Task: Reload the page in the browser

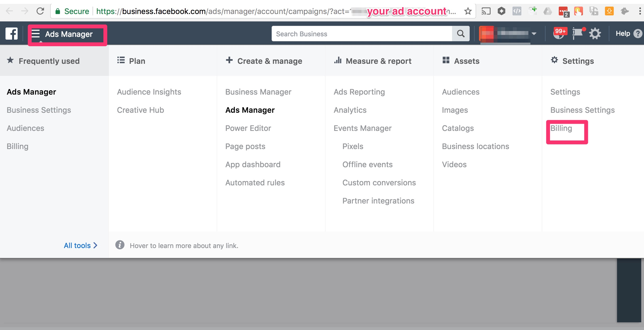Action: coord(40,11)
